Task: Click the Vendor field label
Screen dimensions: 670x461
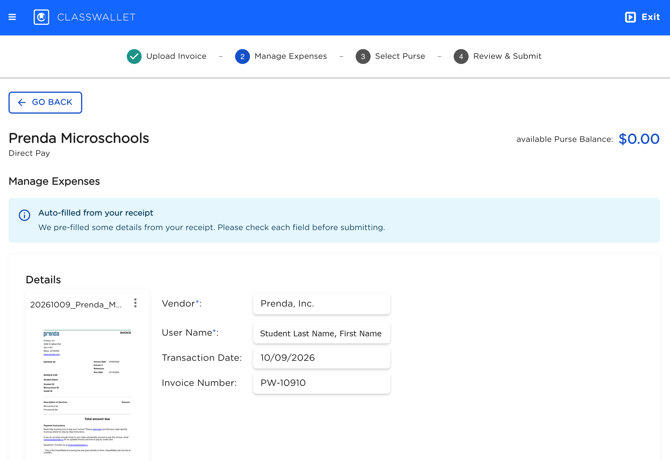Action: (182, 304)
